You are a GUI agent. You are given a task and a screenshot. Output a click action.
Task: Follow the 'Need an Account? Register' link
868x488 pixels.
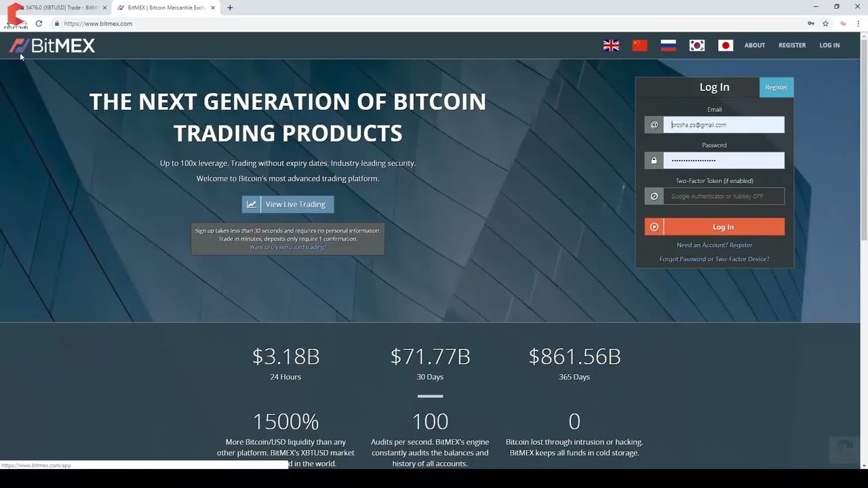tap(715, 245)
